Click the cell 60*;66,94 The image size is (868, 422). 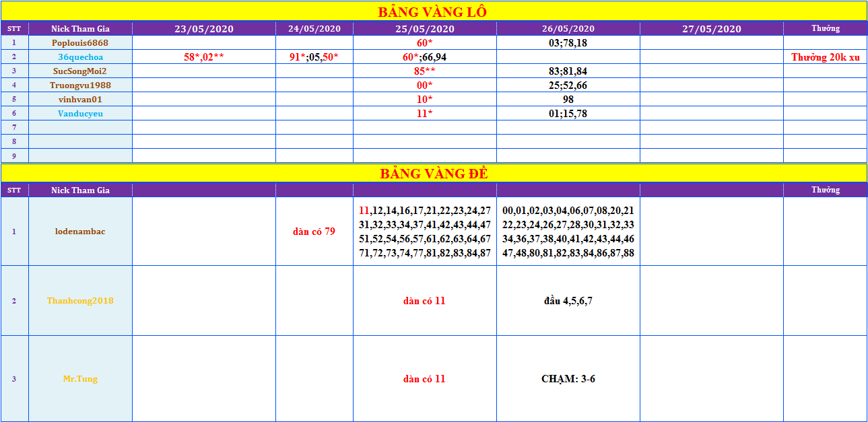tap(425, 57)
